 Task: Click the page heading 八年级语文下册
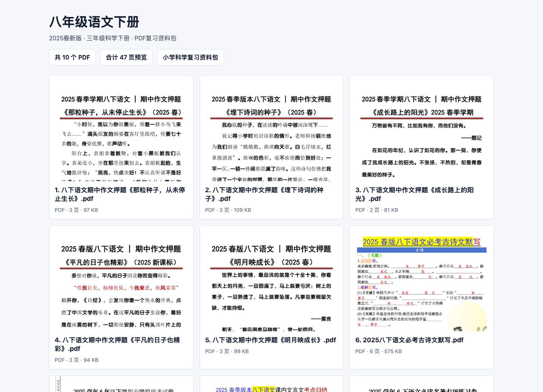(x=94, y=22)
